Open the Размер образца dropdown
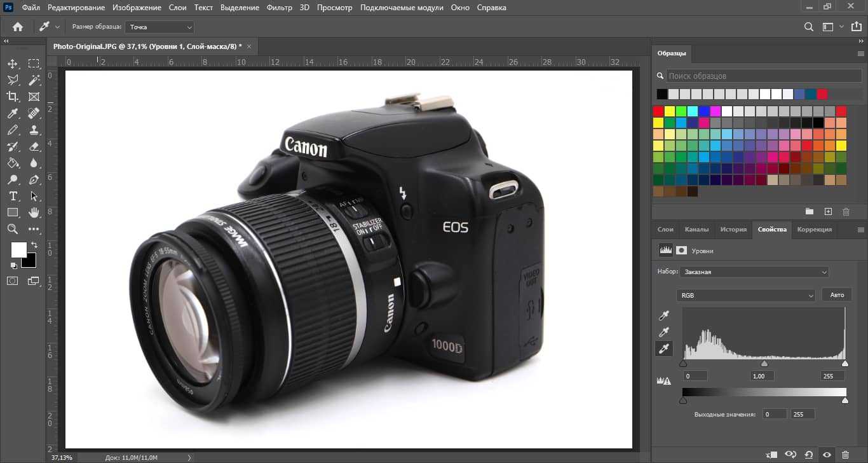The height and width of the screenshot is (463, 868). click(159, 27)
